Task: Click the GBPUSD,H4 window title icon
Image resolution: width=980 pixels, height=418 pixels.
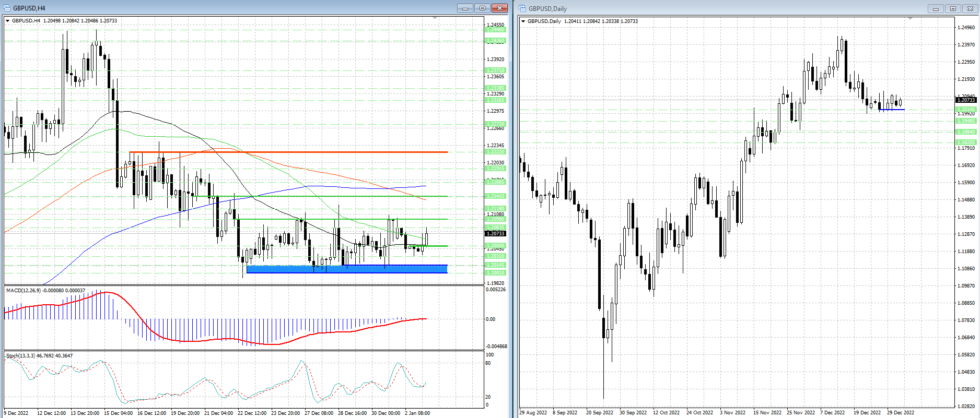Action: [7, 8]
